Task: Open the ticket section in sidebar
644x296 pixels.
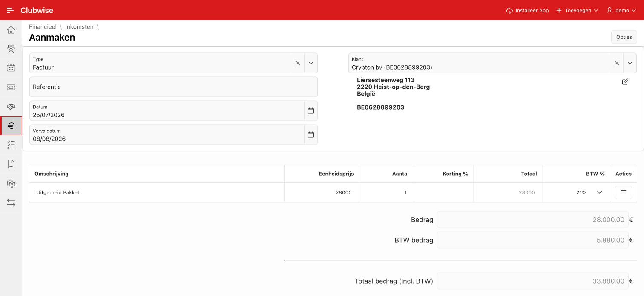Action: pos(11,87)
